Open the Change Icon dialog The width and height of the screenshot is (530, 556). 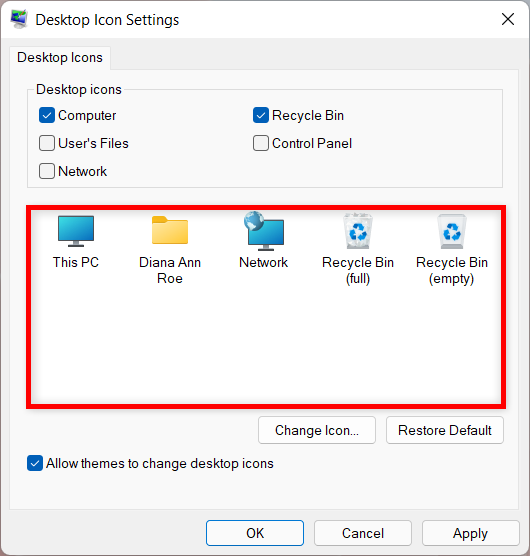tap(317, 430)
